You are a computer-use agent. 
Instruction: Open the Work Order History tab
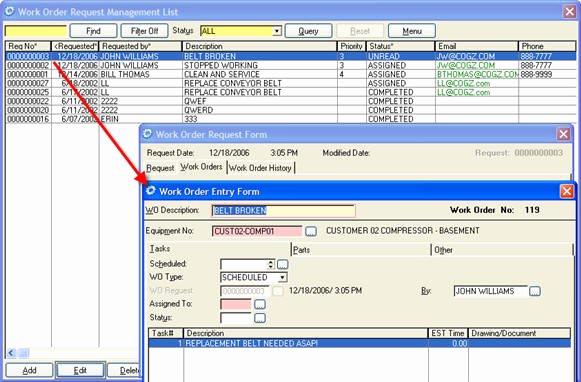(x=260, y=168)
